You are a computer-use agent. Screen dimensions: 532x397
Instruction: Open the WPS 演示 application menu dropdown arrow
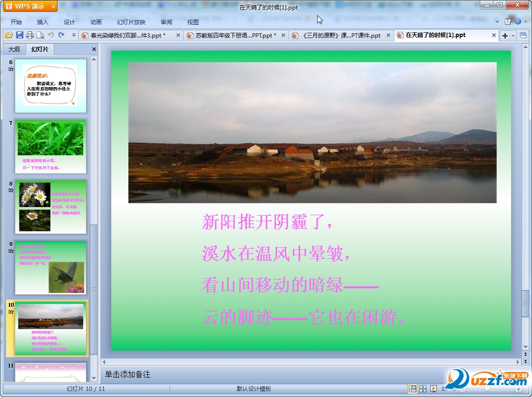(53, 7)
